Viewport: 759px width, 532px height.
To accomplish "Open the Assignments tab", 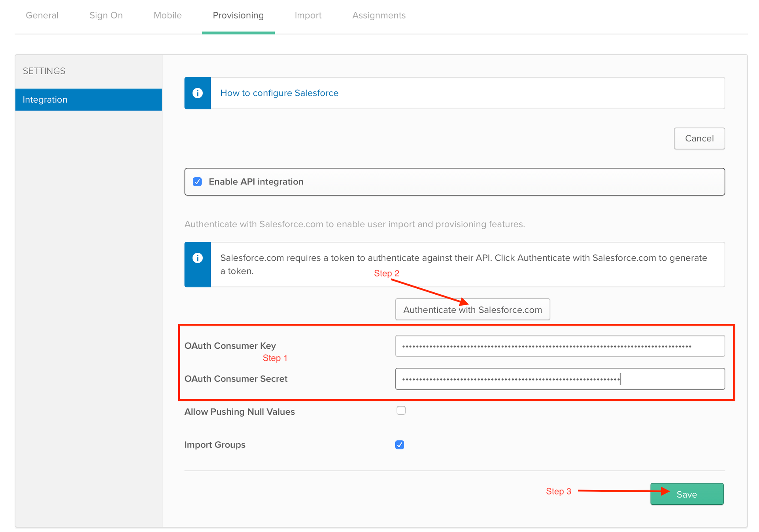I will click(379, 15).
